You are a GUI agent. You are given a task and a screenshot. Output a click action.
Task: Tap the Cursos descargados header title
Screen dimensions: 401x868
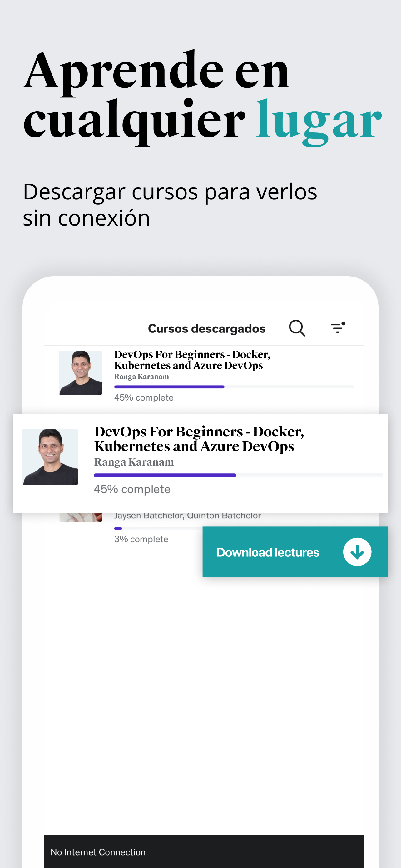[x=207, y=328]
